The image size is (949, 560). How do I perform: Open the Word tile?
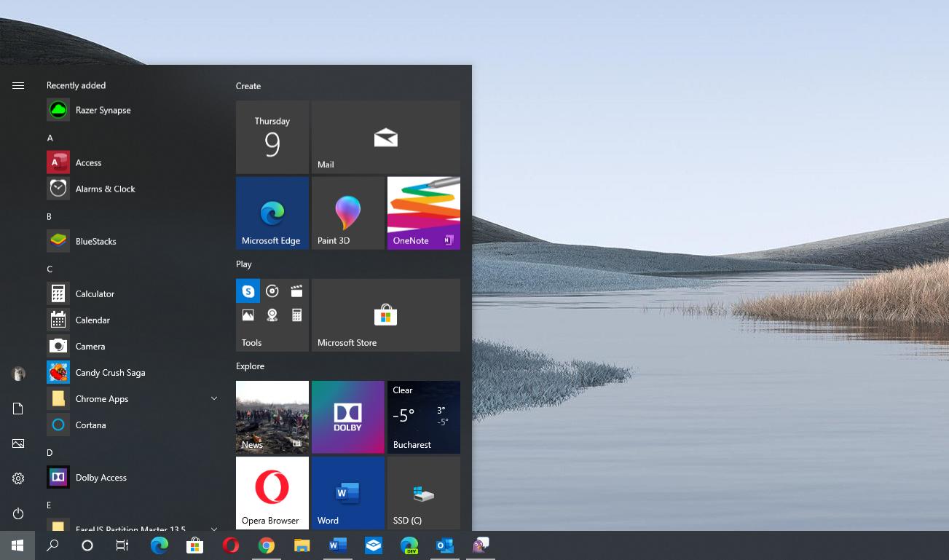pyautogui.click(x=348, y=493)
